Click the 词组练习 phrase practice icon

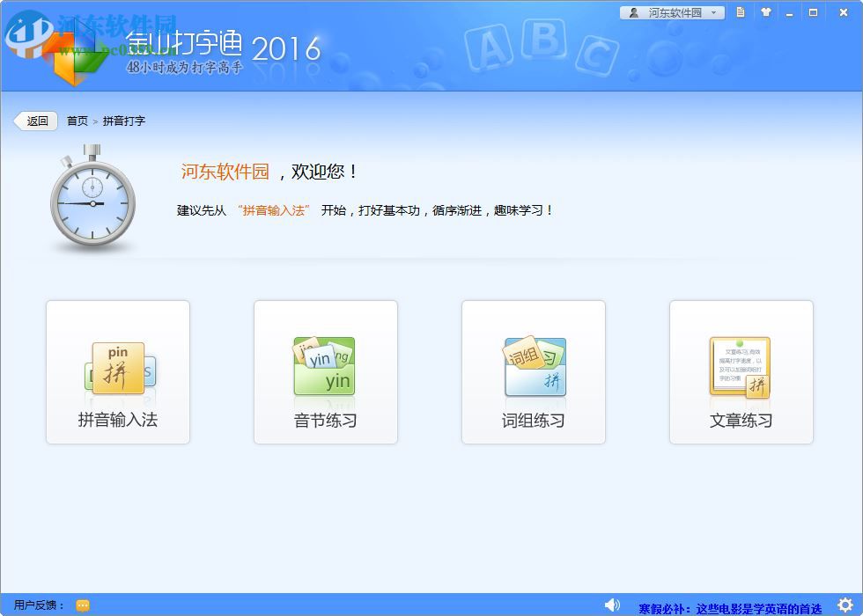pyautogui.click(x=533, y=364)
